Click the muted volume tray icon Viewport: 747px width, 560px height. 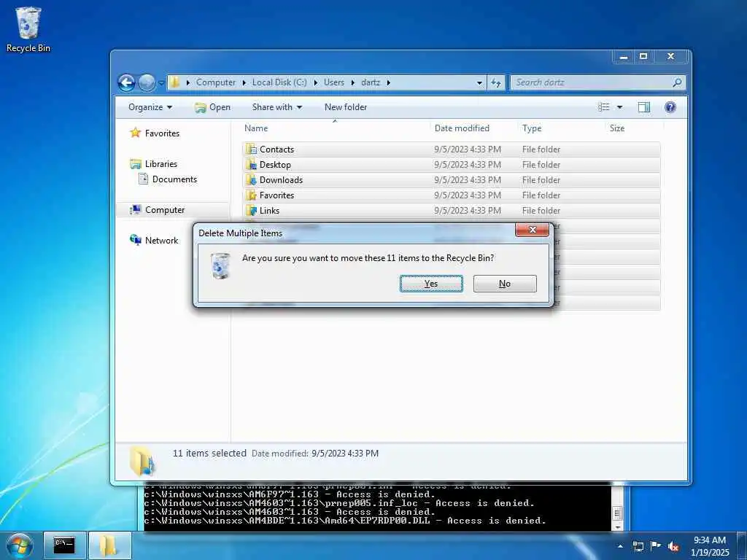pyautogui.click(x=673, y=547)
